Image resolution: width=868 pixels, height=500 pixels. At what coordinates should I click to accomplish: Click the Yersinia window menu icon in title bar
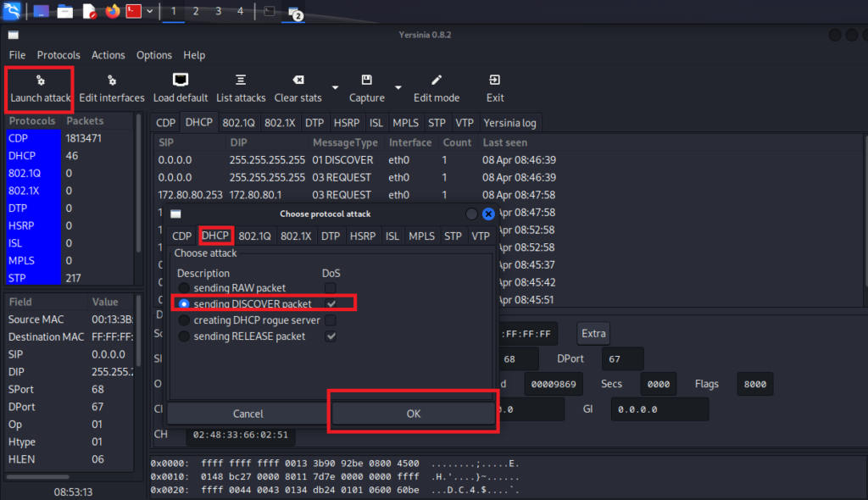14,35
